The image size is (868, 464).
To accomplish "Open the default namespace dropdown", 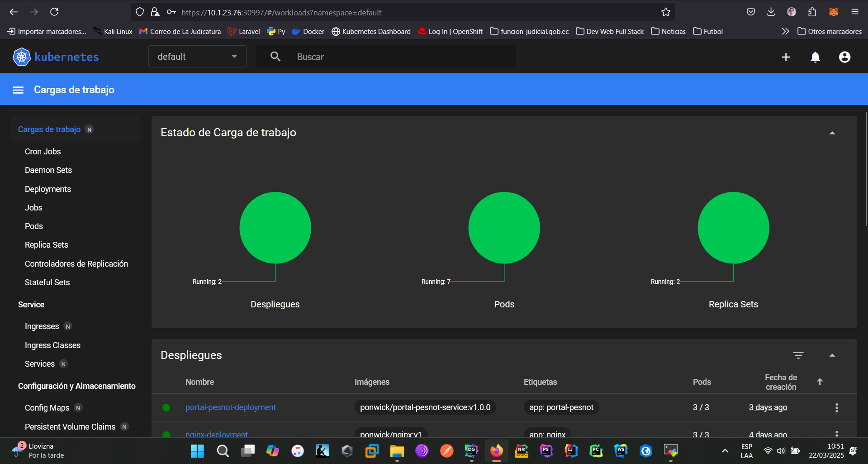I will tap(197, 57).
